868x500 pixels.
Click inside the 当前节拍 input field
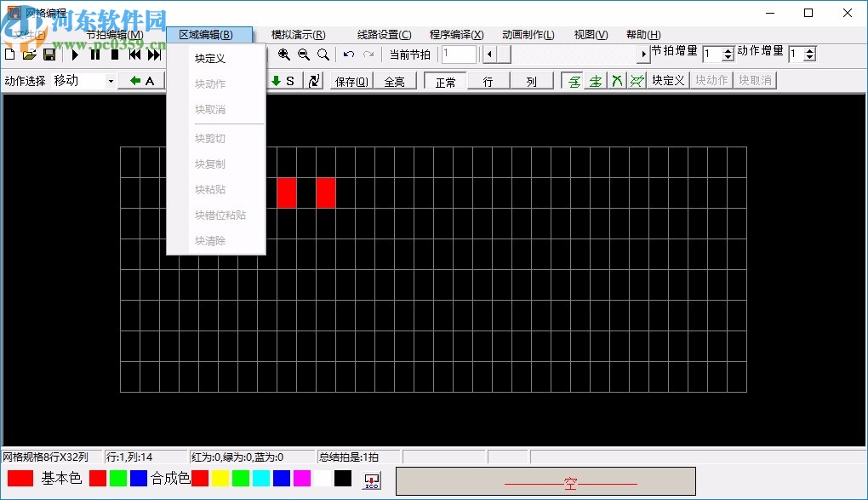[458, 54]
